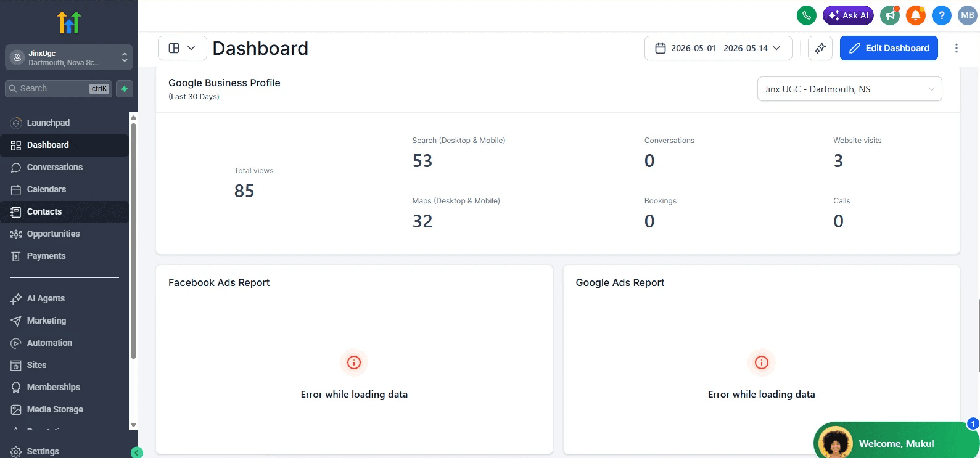
Task: Open Payments from the sidebar
Action: click(65, 256)
